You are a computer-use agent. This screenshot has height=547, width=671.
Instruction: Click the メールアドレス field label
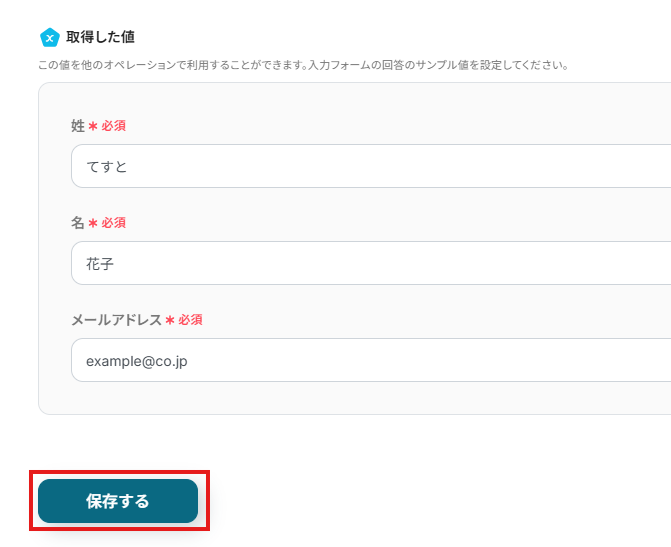[x=116, y=320]
